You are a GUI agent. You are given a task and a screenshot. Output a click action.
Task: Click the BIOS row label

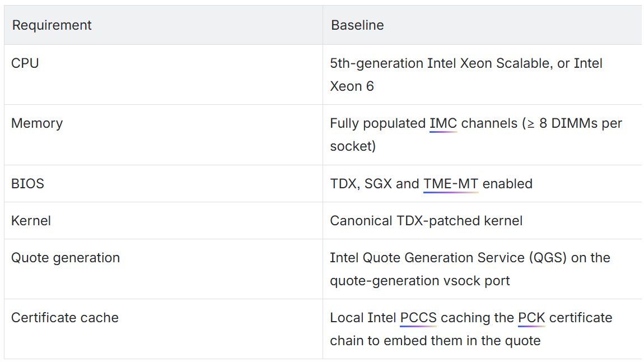coord(27,184)
